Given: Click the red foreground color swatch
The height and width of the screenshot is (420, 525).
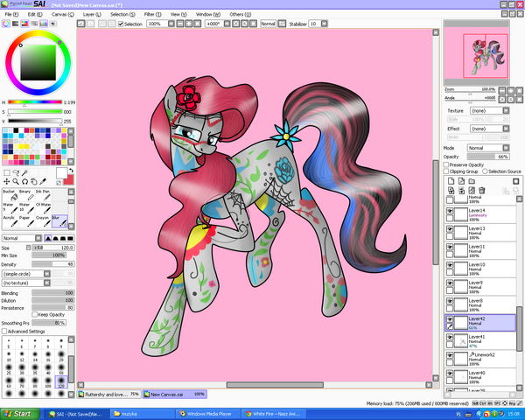Looking at the screenshot, I should (x=68, y=180).
